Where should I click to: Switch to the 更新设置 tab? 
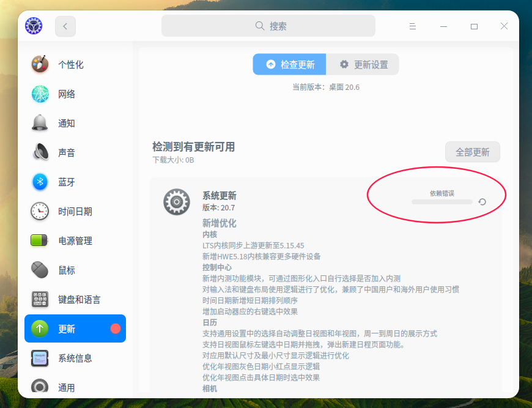click(x=363, y=64)
